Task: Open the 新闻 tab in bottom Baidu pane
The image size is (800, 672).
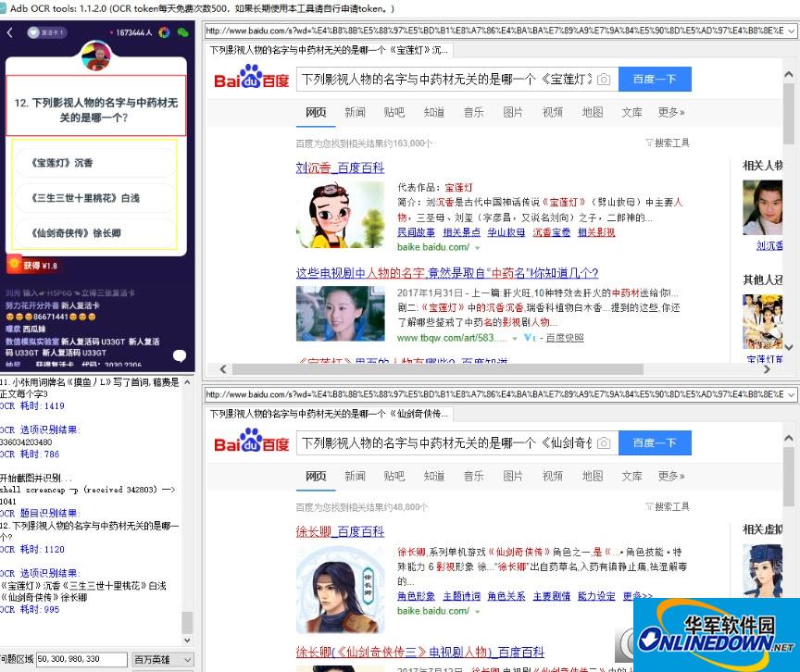Action: point(355,477)
